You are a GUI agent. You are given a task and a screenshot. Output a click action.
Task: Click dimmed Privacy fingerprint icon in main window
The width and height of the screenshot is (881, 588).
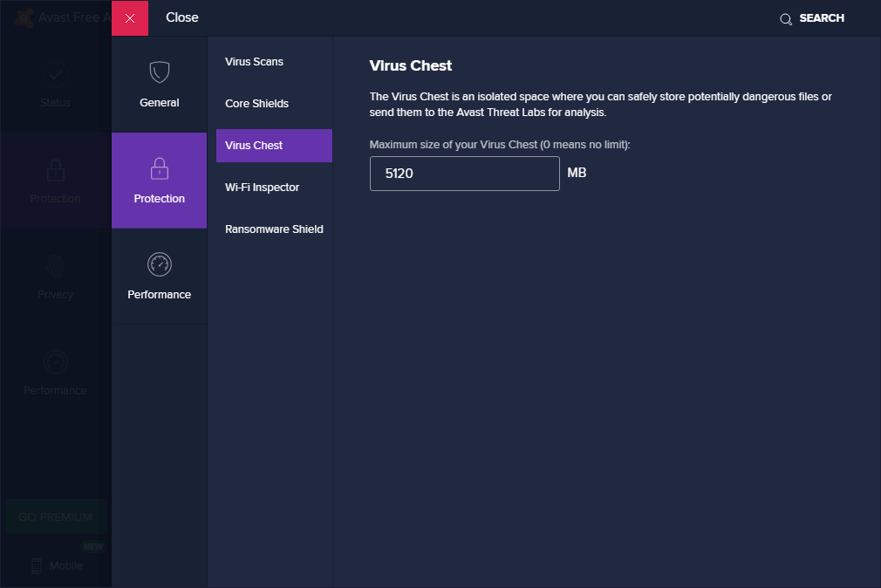pyautogui.click(x=56, y=266)
